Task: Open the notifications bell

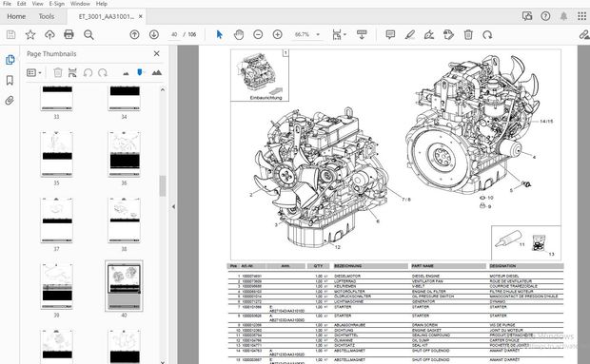Action: [x=563, y=16]
